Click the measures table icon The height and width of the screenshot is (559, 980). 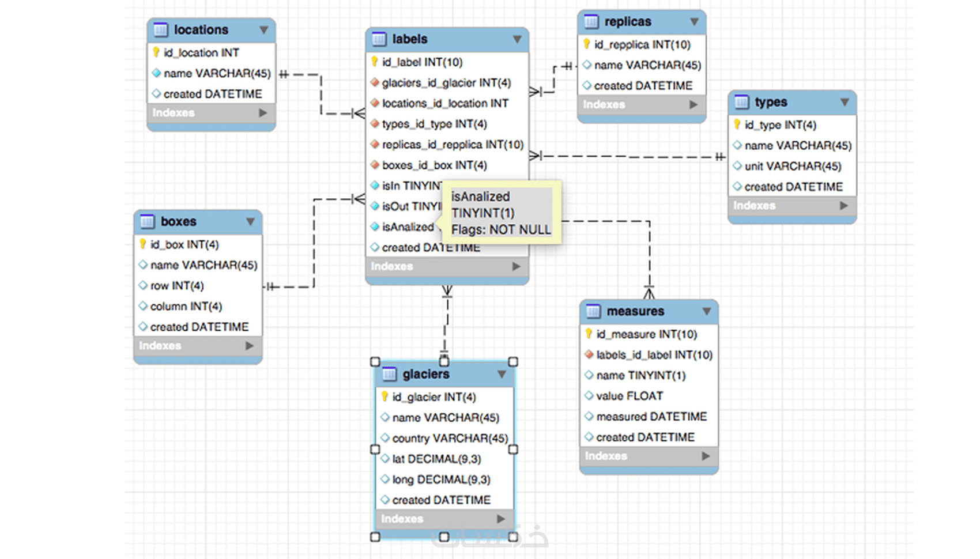tap(593, 311)
